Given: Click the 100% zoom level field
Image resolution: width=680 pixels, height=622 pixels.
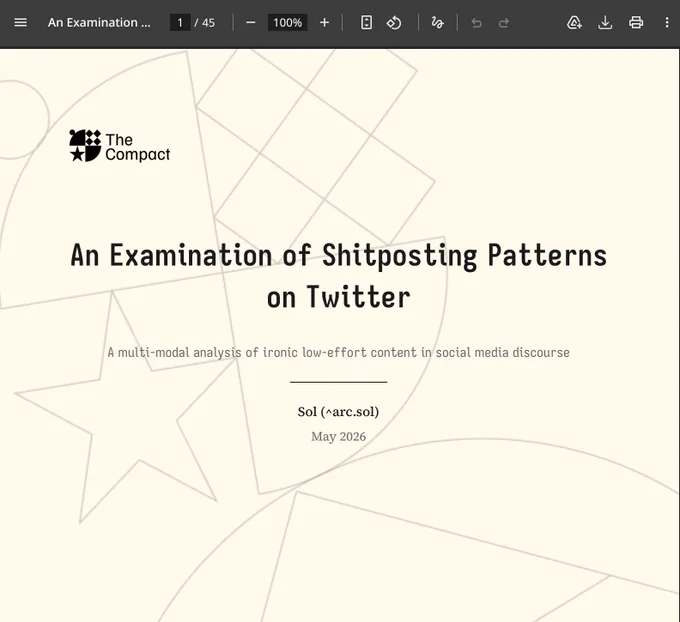Looking at the screenshot, I should [x=288, y=23].
